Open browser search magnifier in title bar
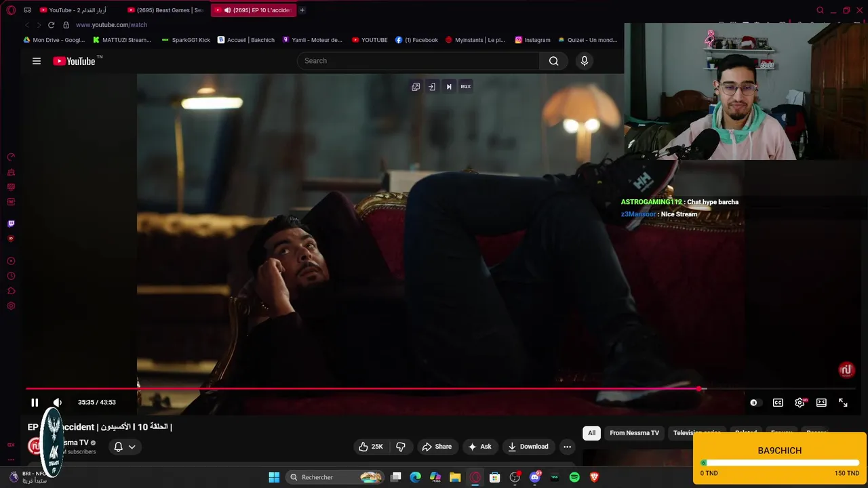Image resolution: width=868 pixels, height=488 pixels. (820, 10)
